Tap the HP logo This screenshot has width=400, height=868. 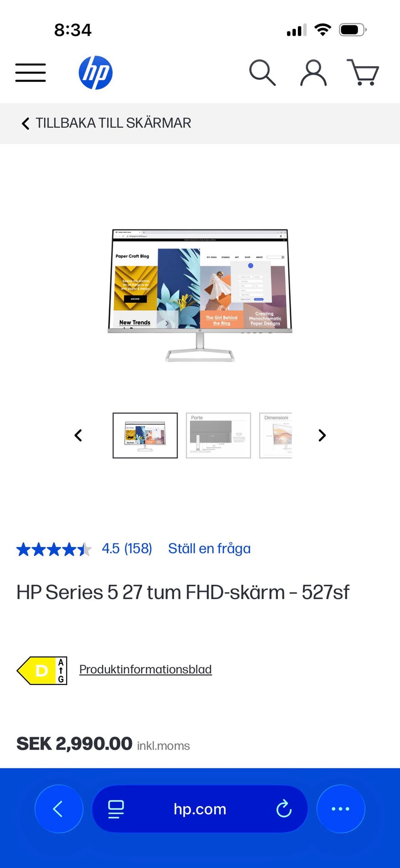[95, 73]
